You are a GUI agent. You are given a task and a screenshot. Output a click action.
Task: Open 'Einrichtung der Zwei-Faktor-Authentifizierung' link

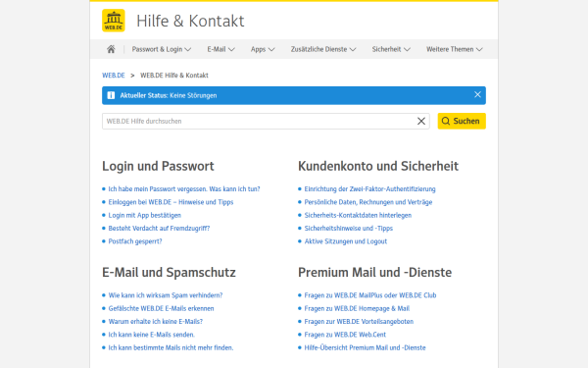click(x=369, y=188)
